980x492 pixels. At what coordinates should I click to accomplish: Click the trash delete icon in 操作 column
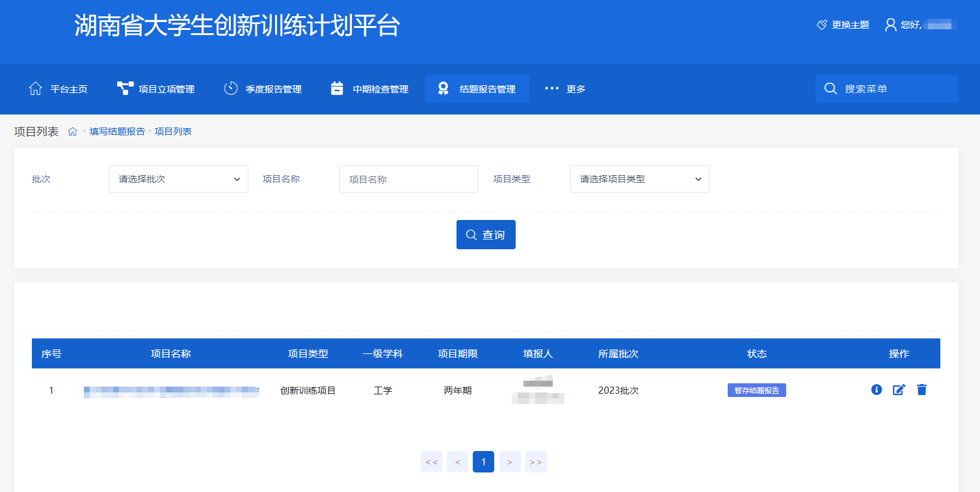(921, 390)
